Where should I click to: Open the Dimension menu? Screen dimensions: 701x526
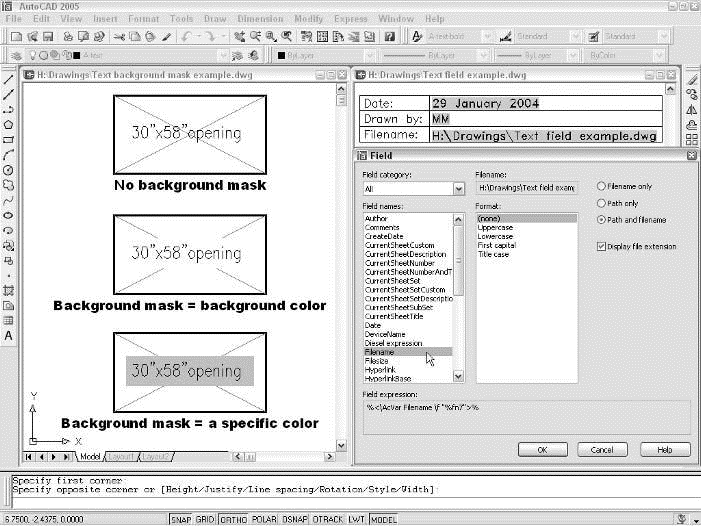(x=260, y=19)
